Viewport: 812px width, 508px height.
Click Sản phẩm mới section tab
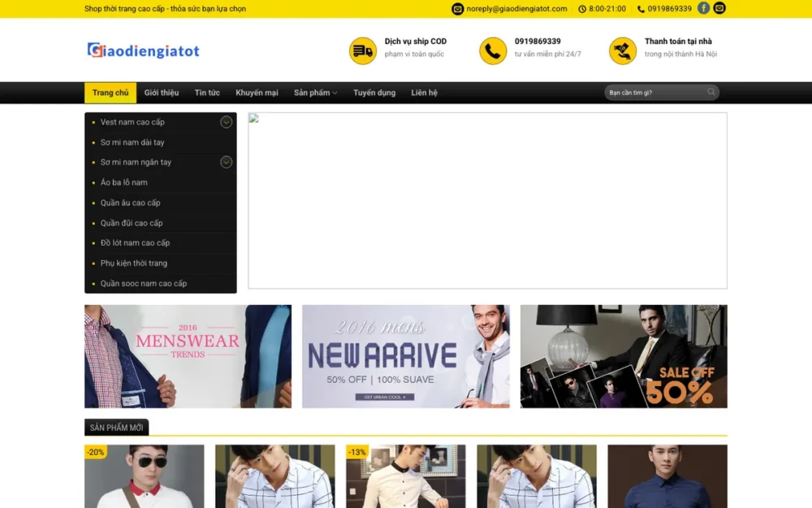(x=116, y=428)
